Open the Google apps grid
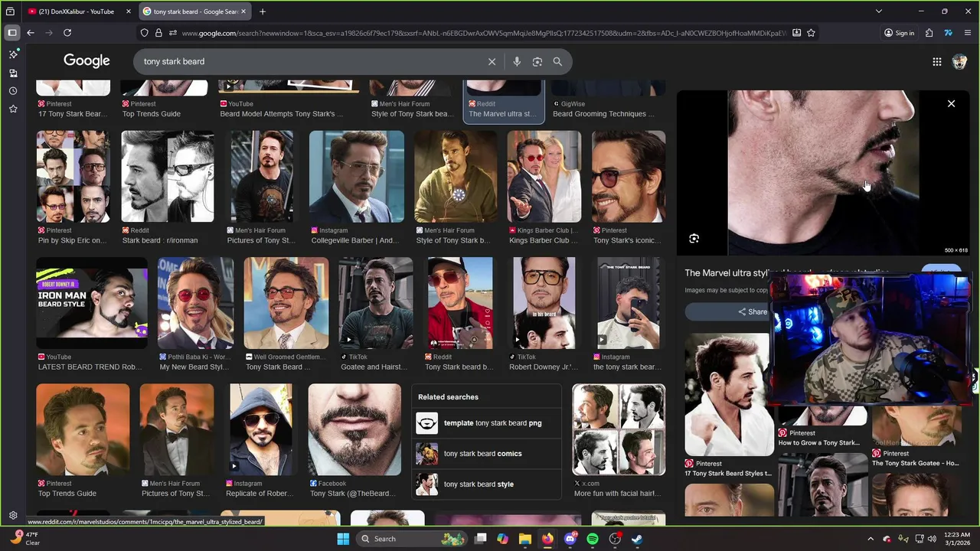 point(936,62)
